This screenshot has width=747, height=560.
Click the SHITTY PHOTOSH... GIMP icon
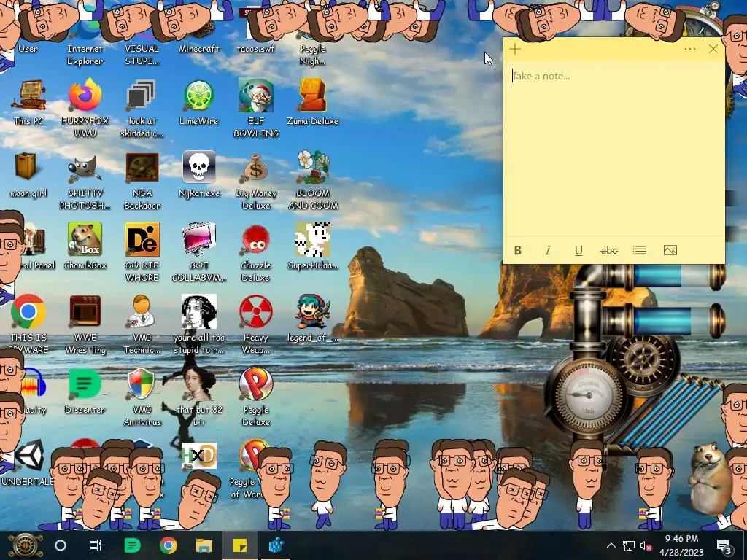[x=85, y=181]
